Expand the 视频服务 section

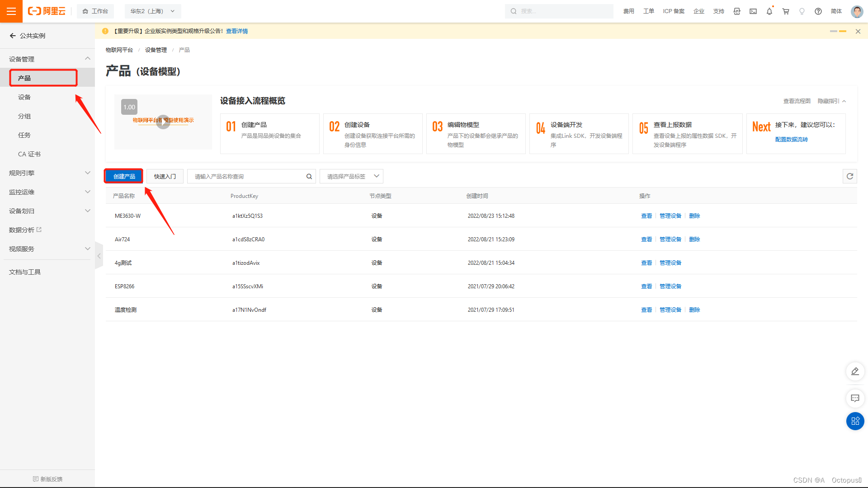coord(88,249)
